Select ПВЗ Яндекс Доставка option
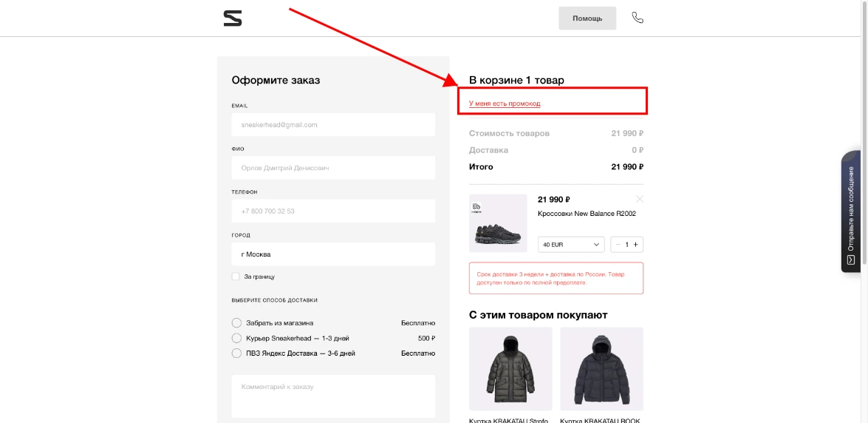The width and height of the screenshot is (868, 423). [x=236, y=353]
